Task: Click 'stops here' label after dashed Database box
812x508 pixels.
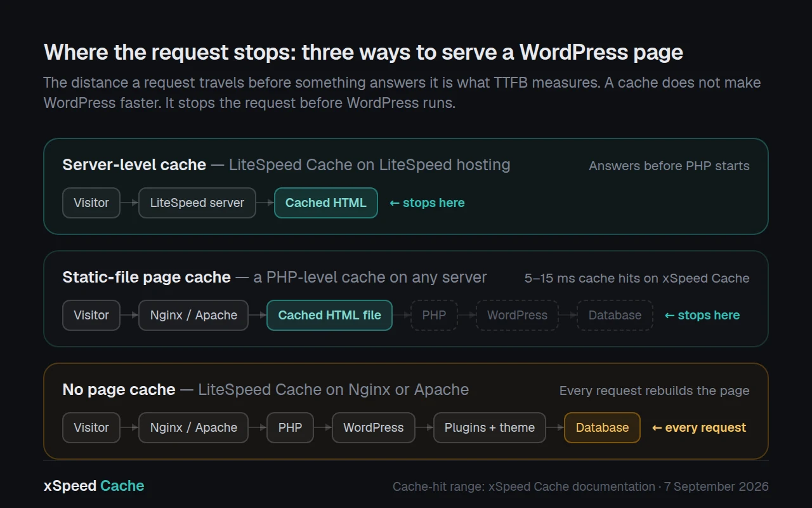Action: point(702,315)
